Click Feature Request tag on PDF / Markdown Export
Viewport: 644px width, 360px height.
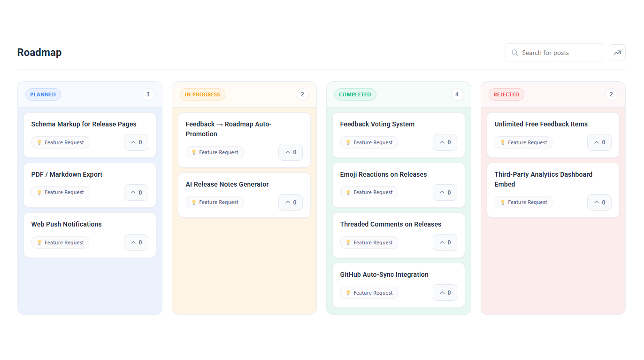point(60,192)
